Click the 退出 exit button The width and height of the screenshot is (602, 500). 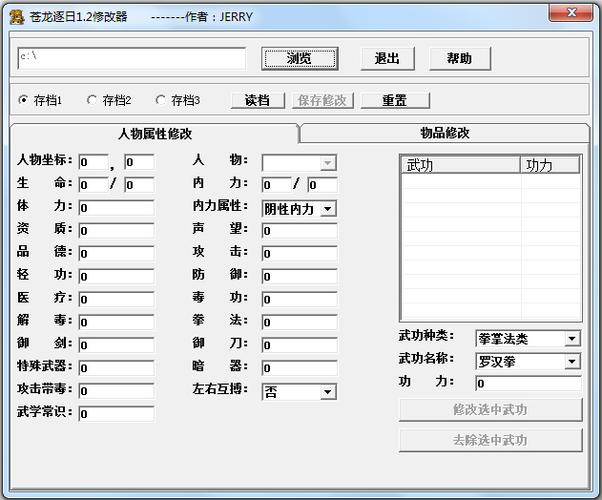(x=387, y=58)
